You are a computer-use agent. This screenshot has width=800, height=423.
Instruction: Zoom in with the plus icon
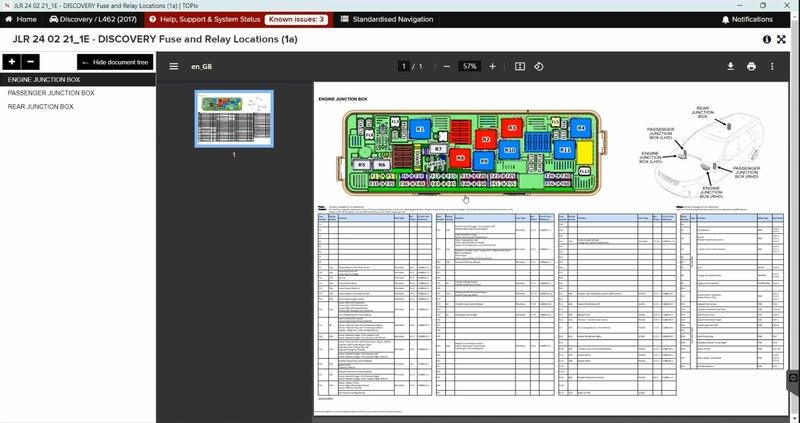coord(492,66)
